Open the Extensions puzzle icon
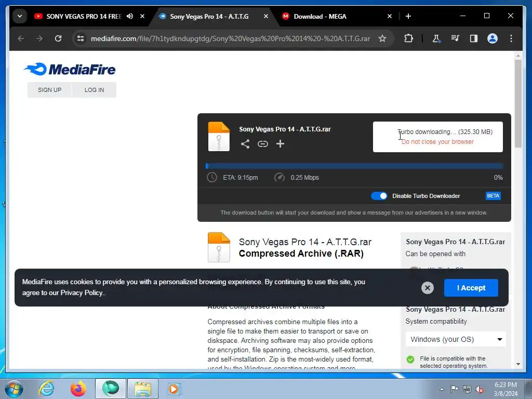 tap(409, 38)
